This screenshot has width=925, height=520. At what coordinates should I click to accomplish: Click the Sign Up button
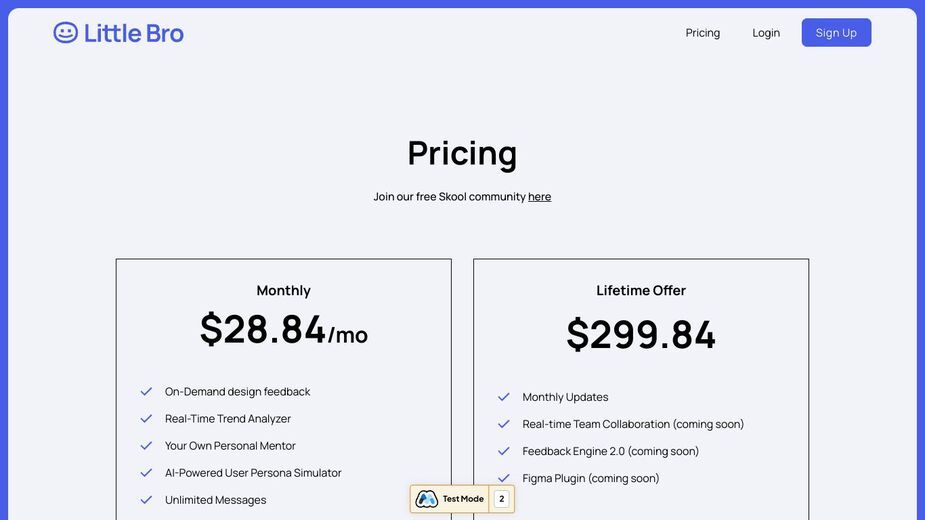pyautogui.click(x=836, y=32)
